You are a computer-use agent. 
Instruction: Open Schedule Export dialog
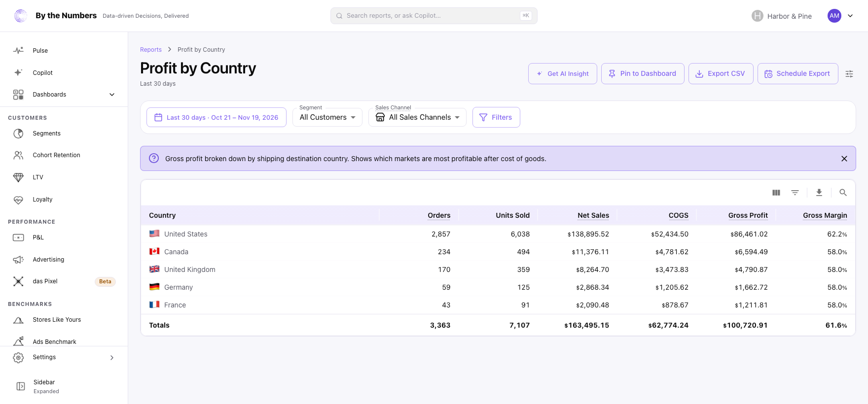[798, 73]
